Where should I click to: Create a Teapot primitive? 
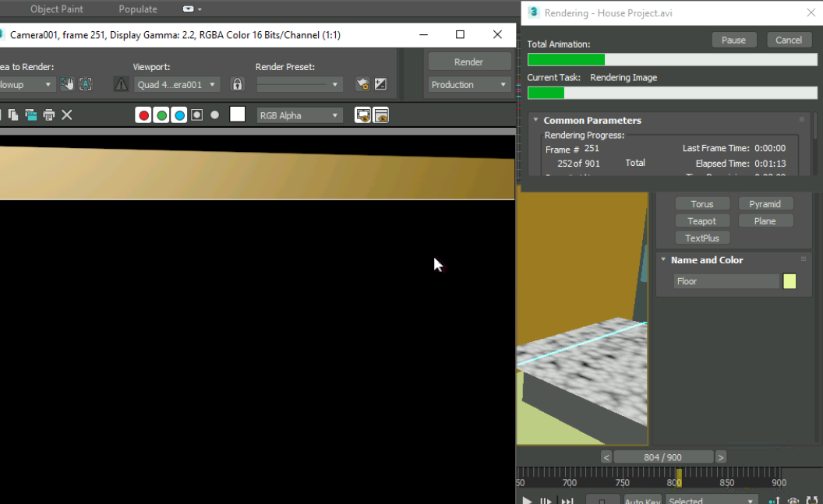[702, 220]
